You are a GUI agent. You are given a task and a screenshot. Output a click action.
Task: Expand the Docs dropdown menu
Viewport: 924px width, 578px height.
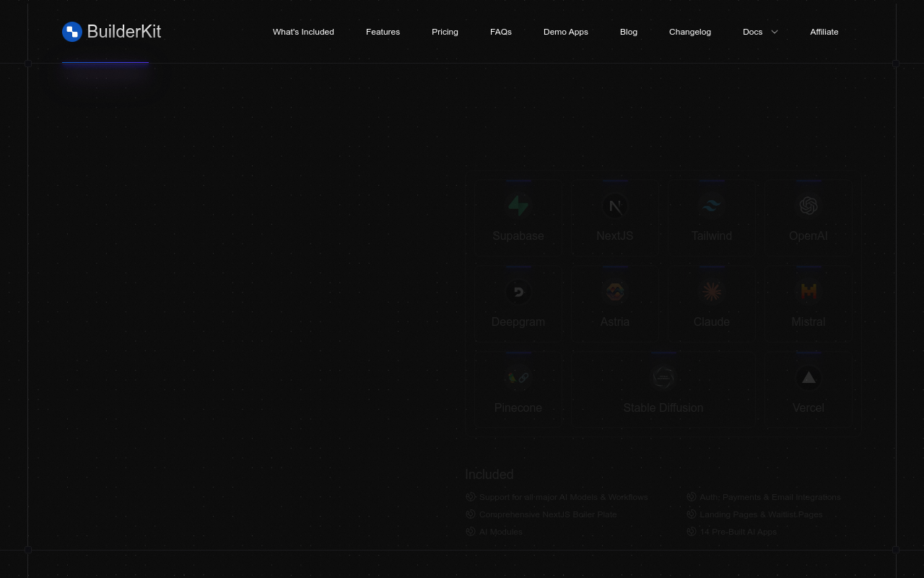click(x=760, y=32)
